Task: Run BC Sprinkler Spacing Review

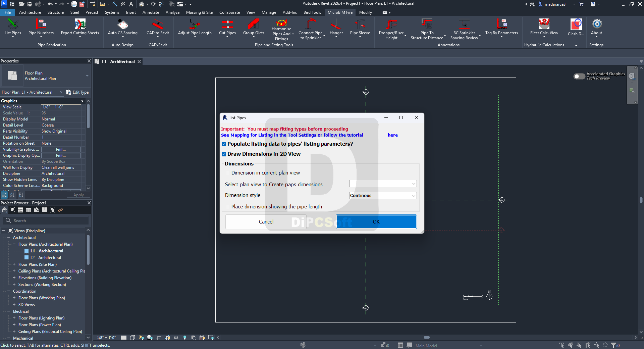Action: 464,29
